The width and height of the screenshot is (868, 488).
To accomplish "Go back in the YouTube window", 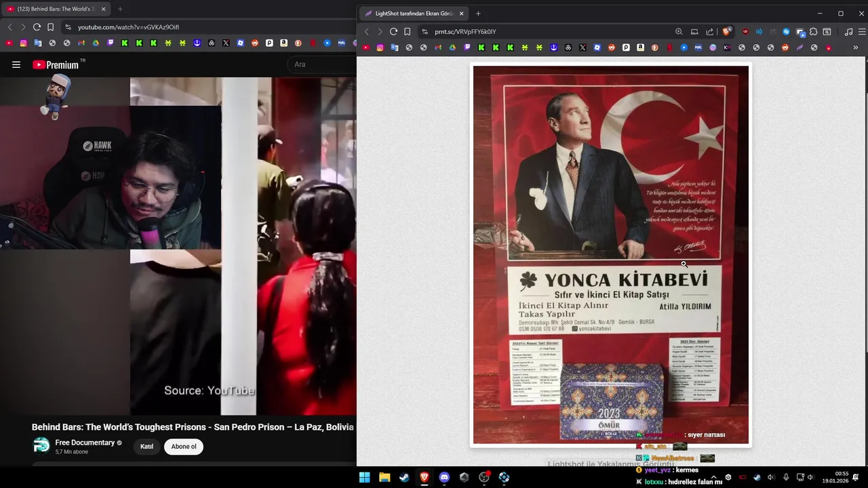I will point(9,27).
